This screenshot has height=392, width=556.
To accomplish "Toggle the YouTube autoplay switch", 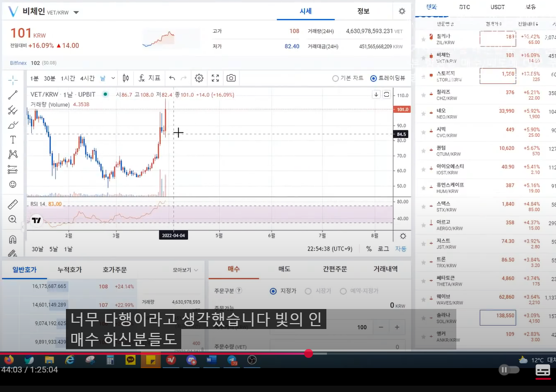I will pyautogui.click(x=509, y=370).
